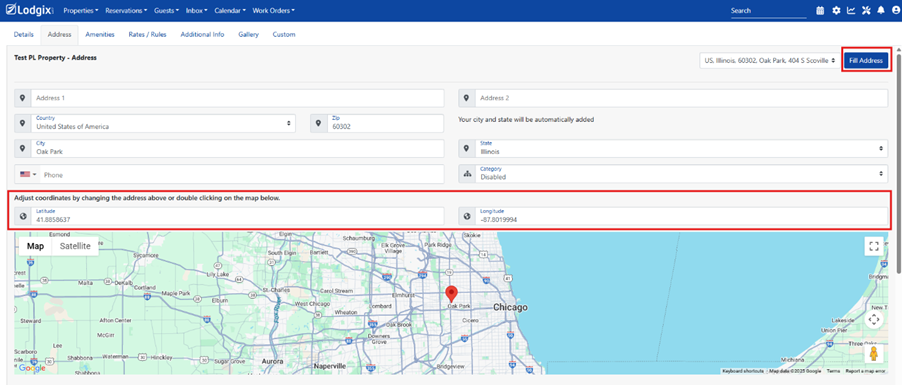Screen dimensions: 902x385
Task: Click the globe icon beside Latitude
Action: point(22,216)
